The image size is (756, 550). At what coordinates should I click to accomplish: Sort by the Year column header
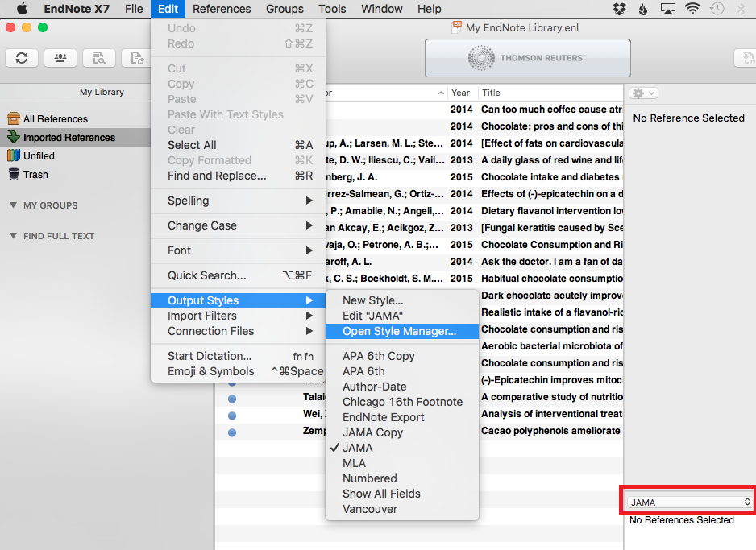[x=462, y=93]
